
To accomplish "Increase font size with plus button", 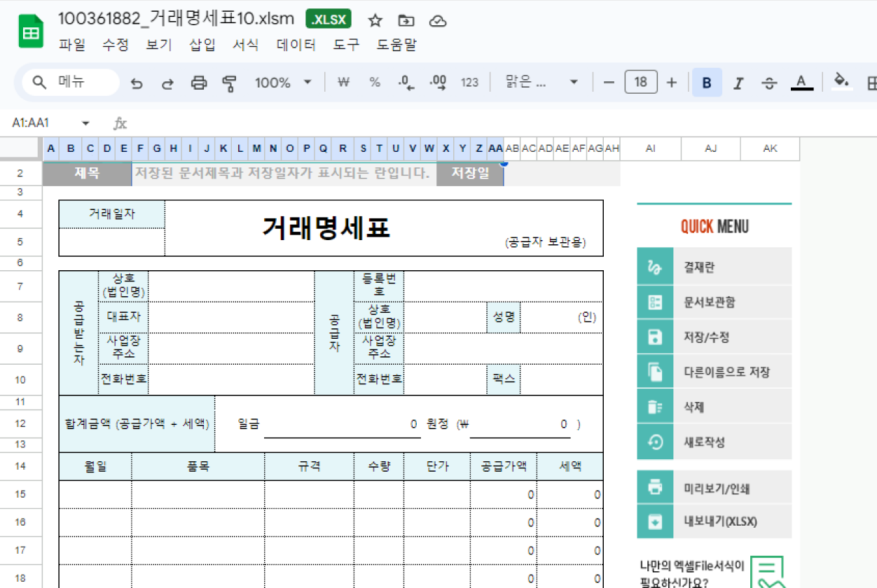I will [x=672, y=83].
